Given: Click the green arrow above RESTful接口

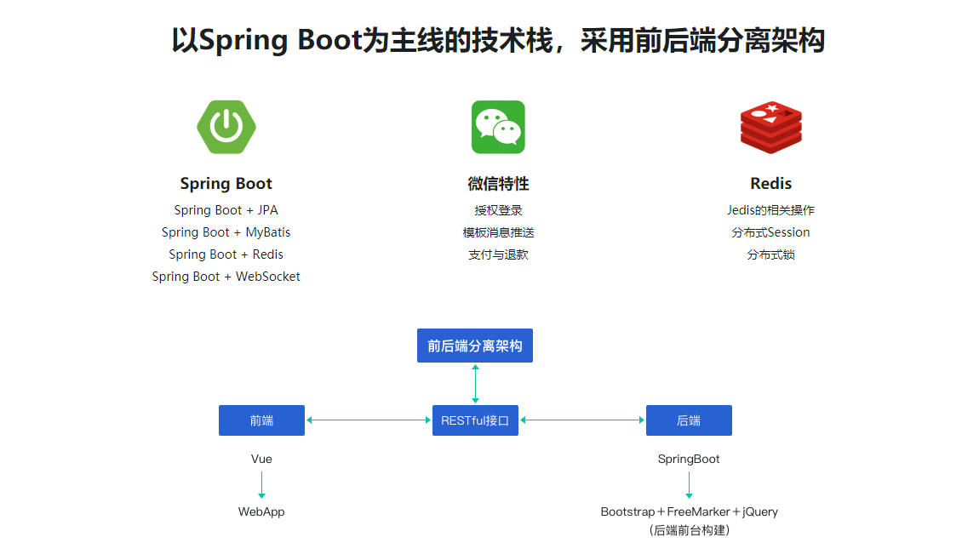Looking at the screenshot, I should (x=475, y=383).
